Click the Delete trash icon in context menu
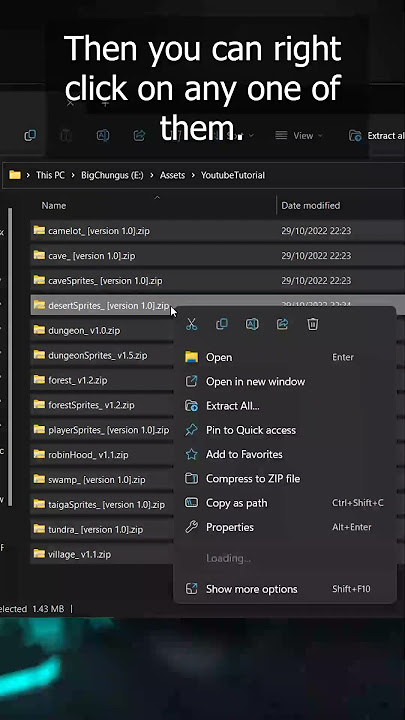Viewport: 405px width, 720px height. pos(313,324)
